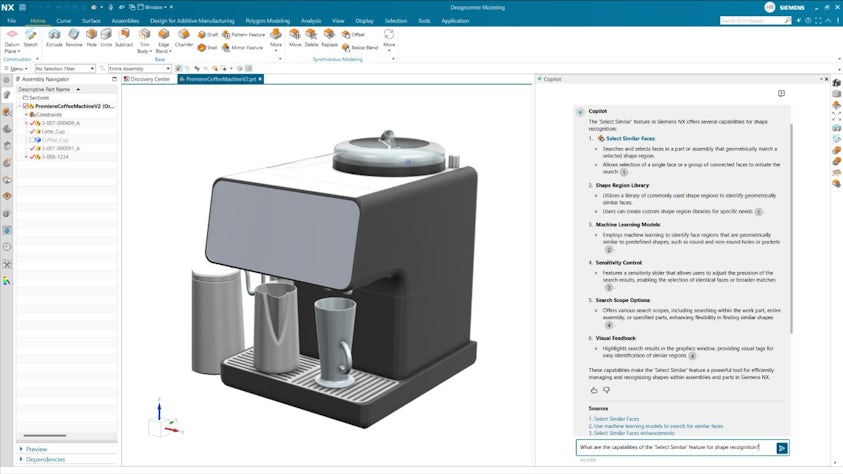Toggle visibility check of 3-007-000409_A
The width and height of the screenshot is (843, 474).
point(32,123)
